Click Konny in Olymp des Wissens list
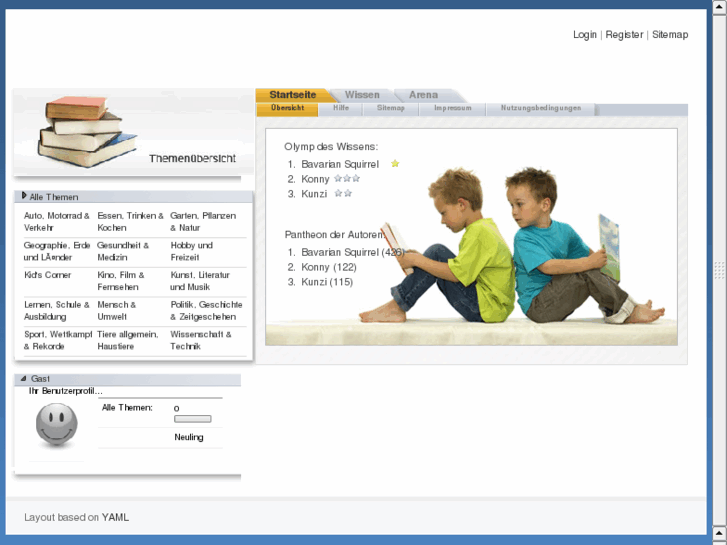The width and height of the screenshot is (727, 545). pos(315,179)
